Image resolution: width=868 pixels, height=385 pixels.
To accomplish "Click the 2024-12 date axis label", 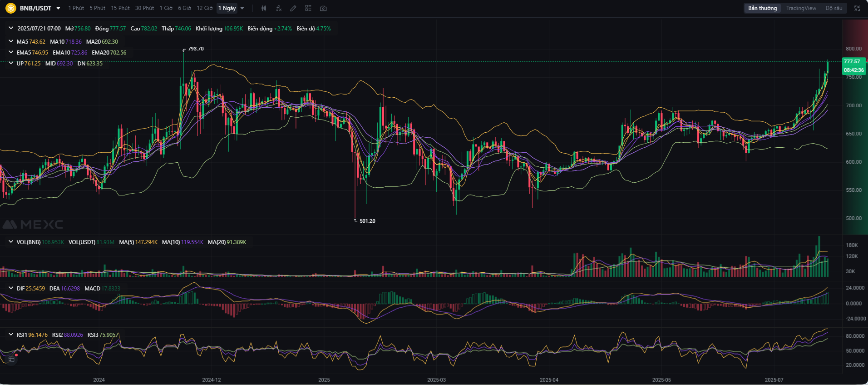I will (212, 380).
